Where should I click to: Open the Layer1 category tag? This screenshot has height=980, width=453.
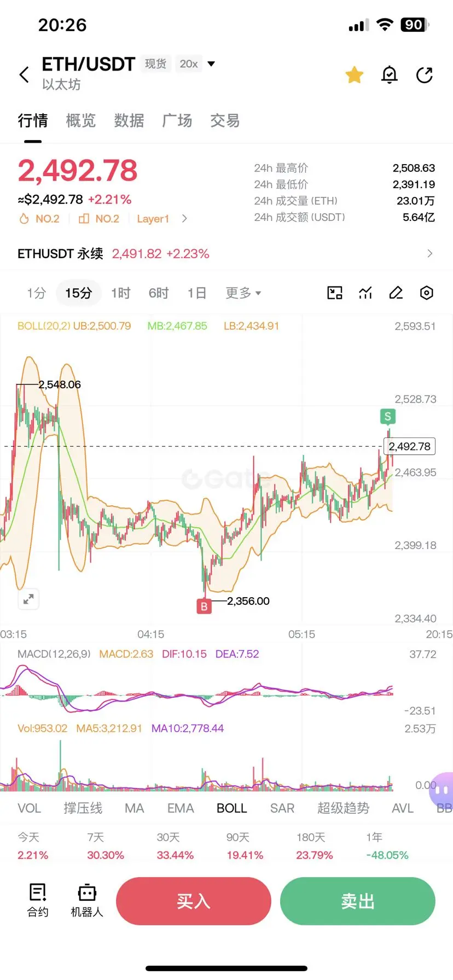(x=153, y=219)
